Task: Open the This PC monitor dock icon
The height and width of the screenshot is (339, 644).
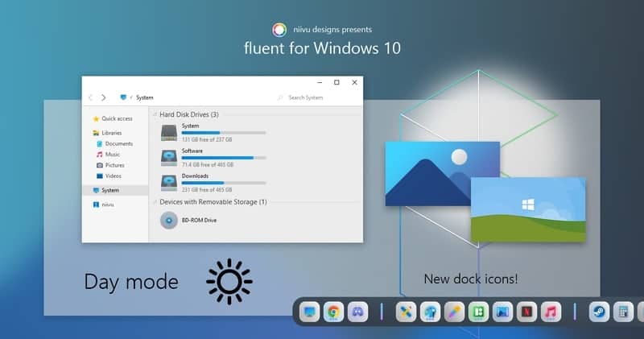Action: click(x=309, y=312)
